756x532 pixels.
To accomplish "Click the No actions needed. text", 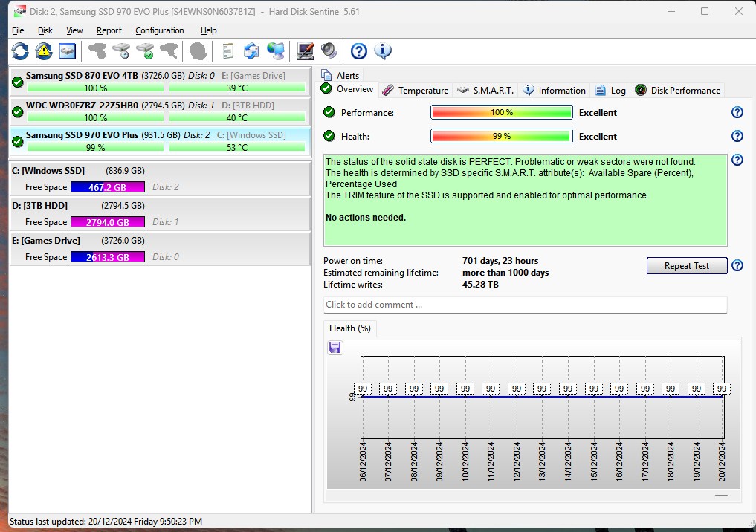I will [x=366, y=217].
